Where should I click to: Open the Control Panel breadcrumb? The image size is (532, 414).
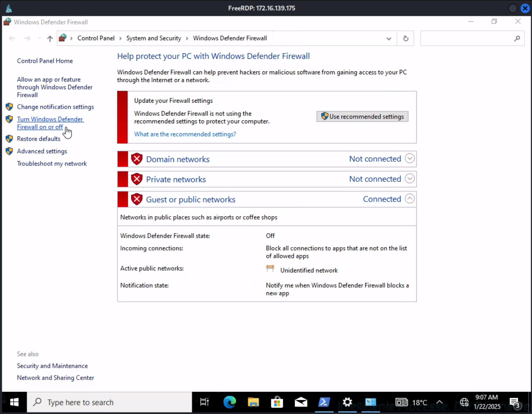(96, 38)
